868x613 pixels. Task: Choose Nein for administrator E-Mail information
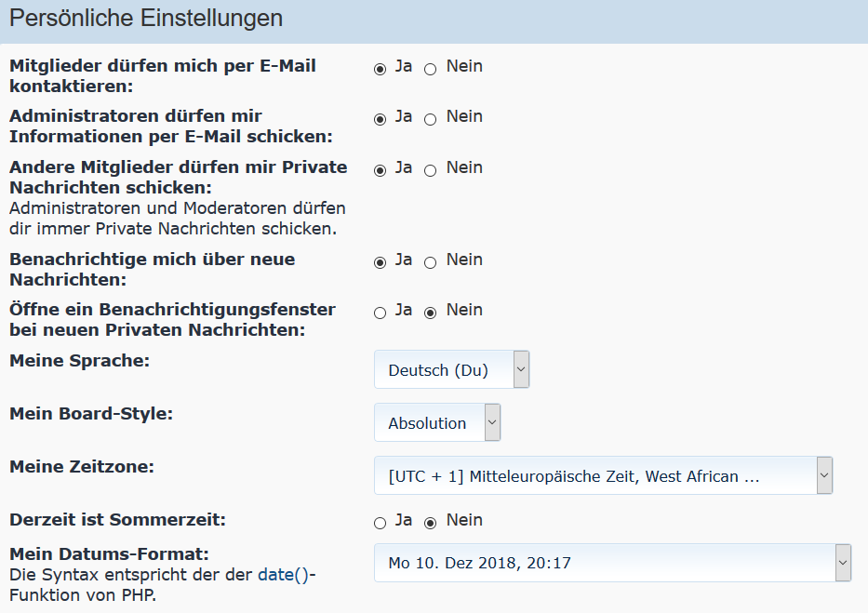point(430,119)
